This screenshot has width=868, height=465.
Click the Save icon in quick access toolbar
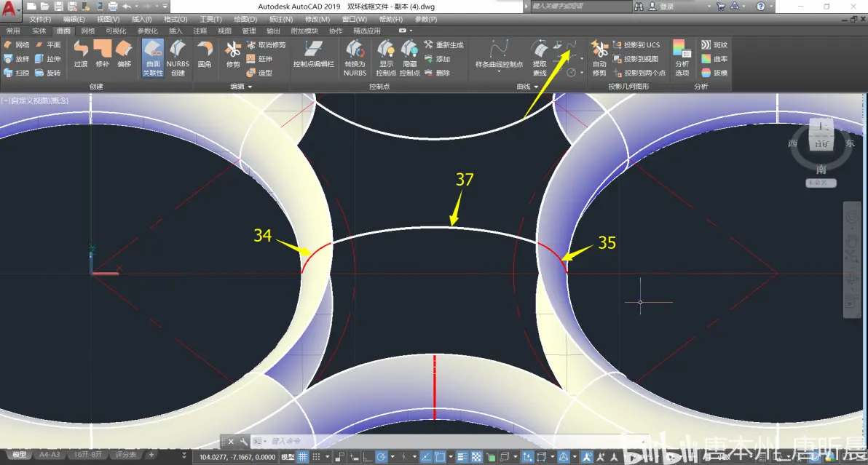point(58,7)
